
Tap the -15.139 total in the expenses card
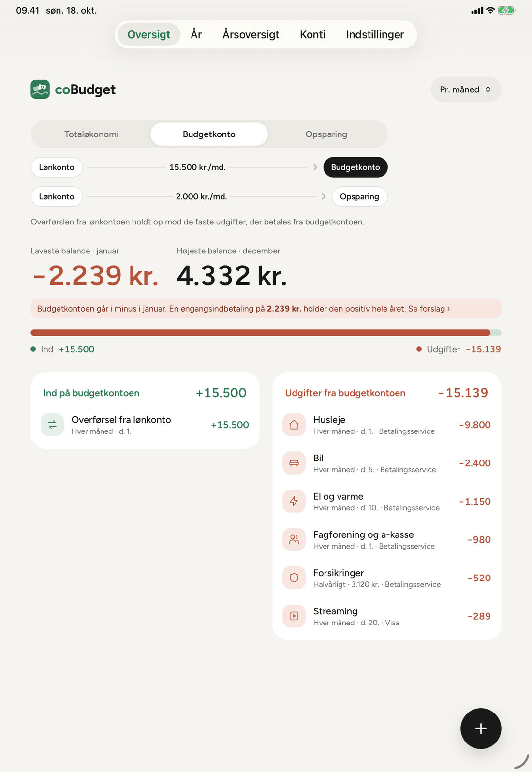coord(463,393)
